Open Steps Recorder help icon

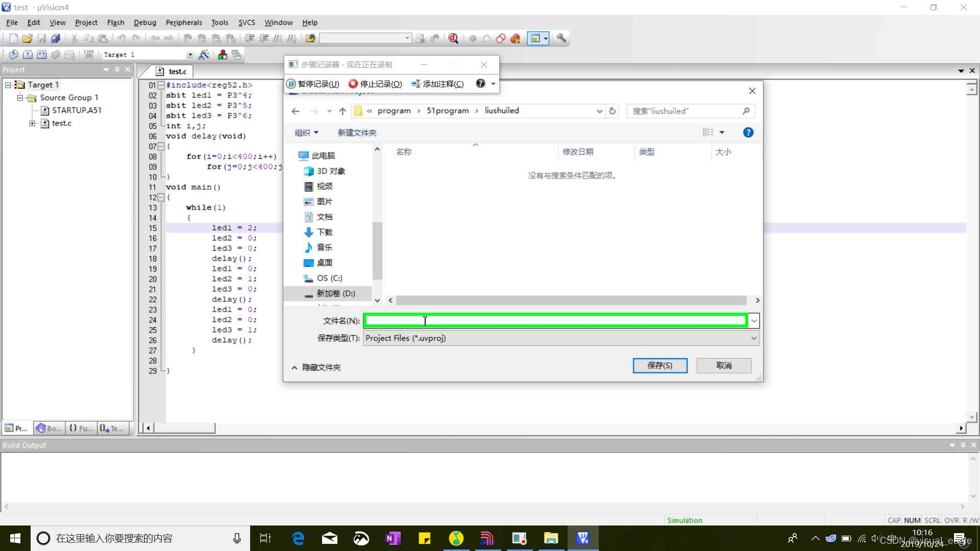[x=480, y=84]
